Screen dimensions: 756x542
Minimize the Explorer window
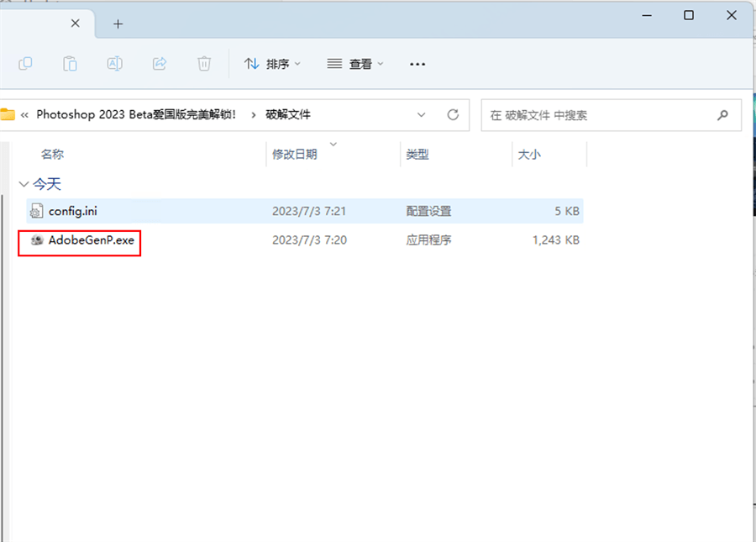[647, 15]
